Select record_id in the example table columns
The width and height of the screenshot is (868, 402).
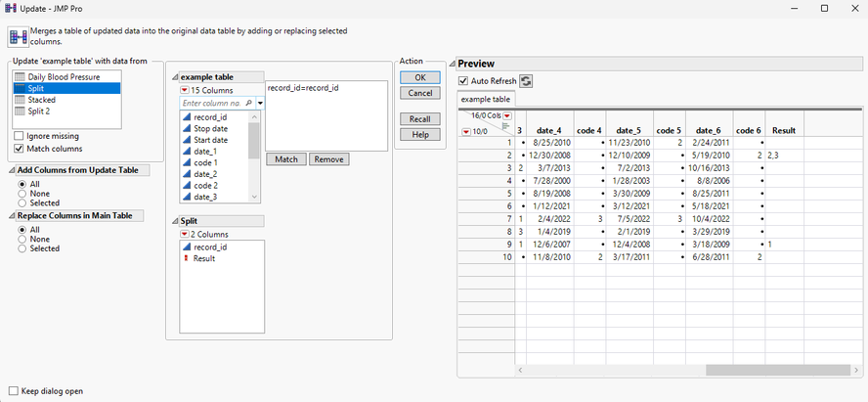(210, 117)
